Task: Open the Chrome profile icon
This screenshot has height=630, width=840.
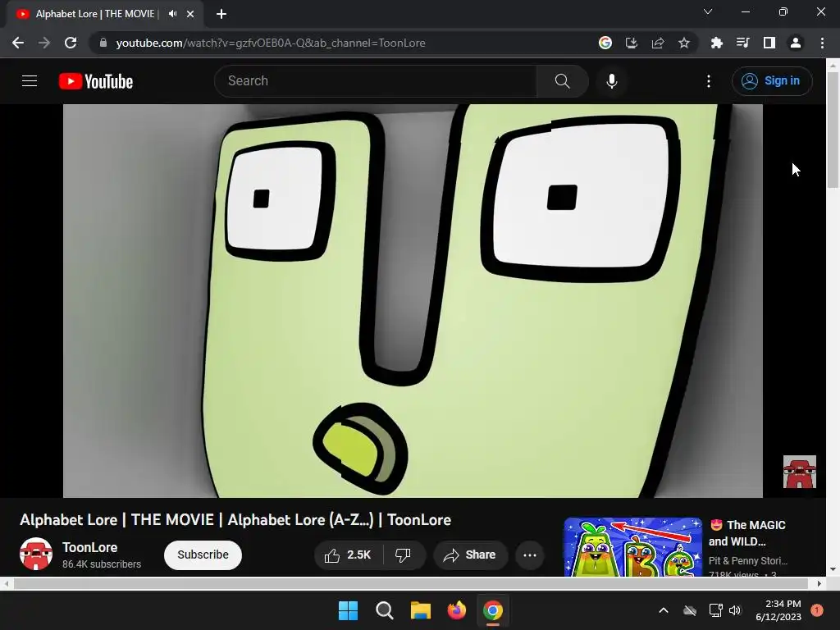Action: click(796, 43)
